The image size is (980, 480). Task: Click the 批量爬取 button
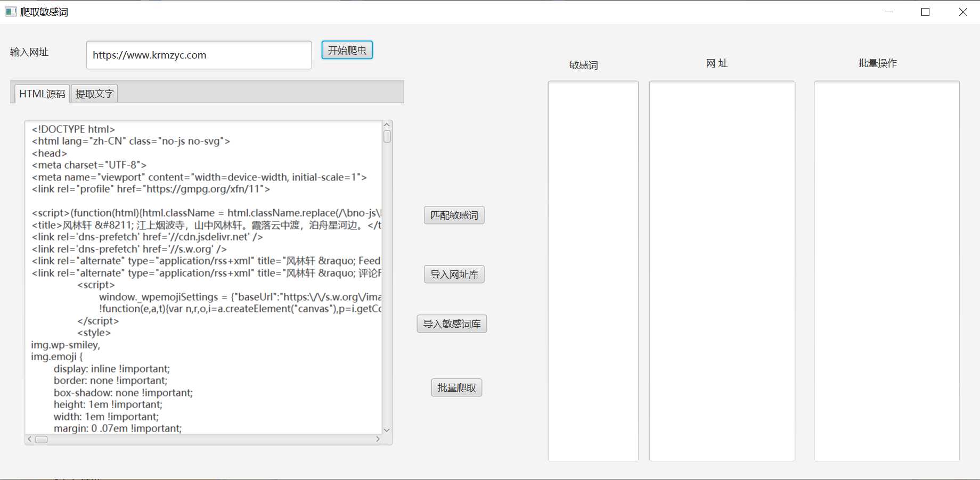(456, 387)
